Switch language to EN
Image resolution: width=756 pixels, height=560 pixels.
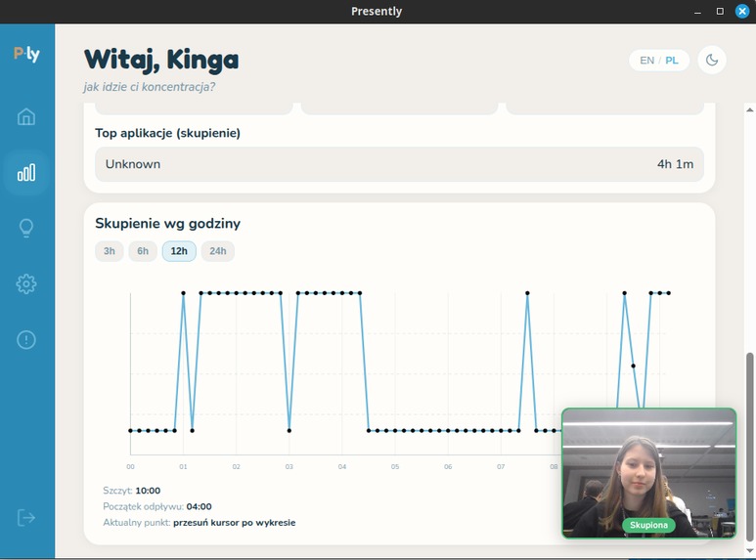coord(646,61)
